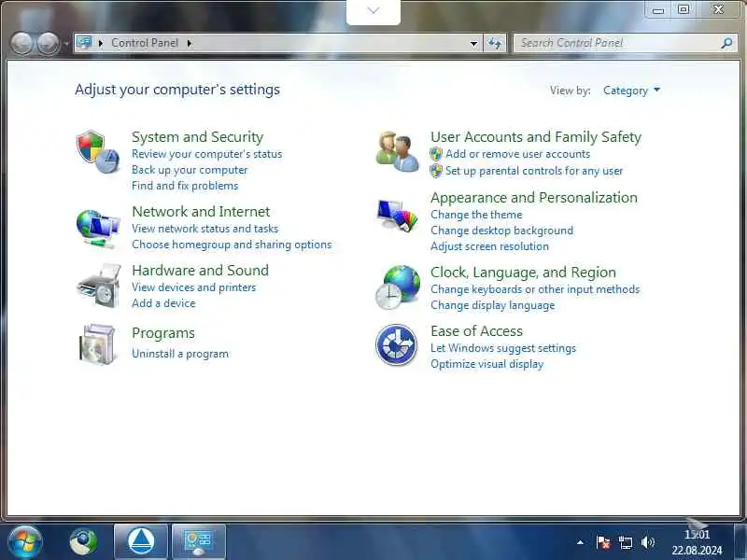Image resolution: width=747 pixels, height=560 pixels.
Task: Open View devices and printers
Action: tap(193, 287)
